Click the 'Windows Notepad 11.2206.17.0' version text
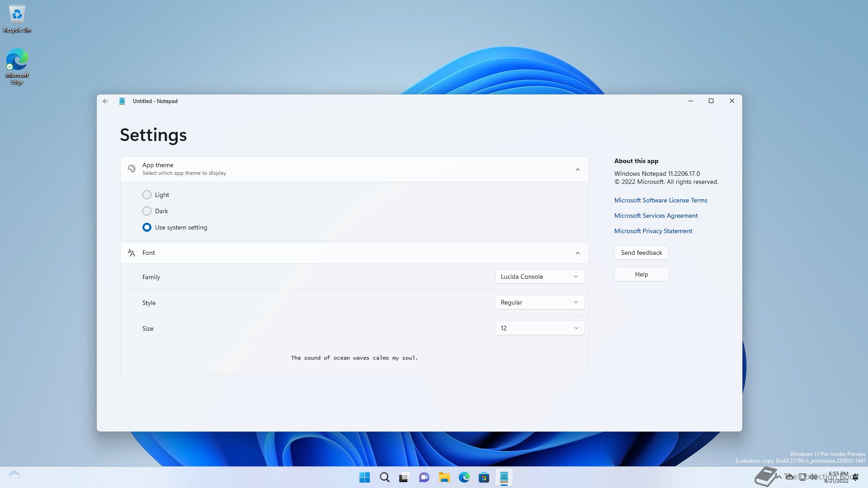Viewport: 868px width, 488px height. (x=657, y=174)
